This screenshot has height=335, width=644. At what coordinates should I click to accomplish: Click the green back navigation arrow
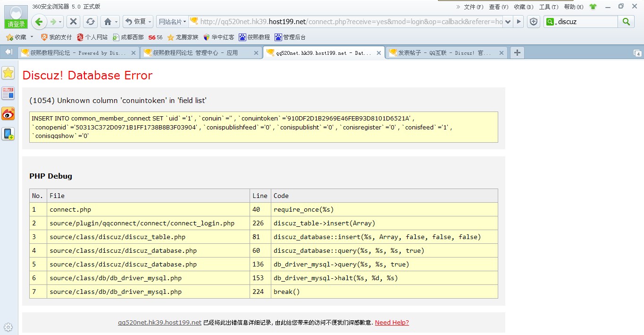[39, 22]
